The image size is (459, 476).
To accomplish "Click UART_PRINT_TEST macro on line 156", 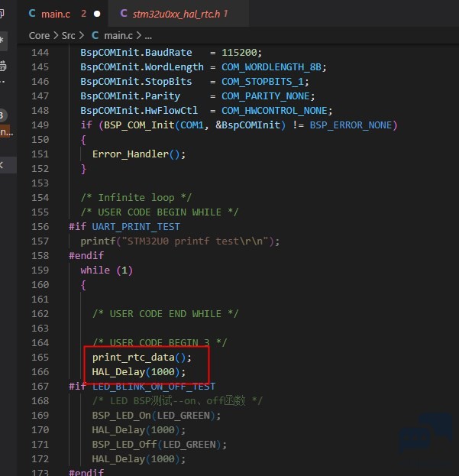I will [136, 227].
